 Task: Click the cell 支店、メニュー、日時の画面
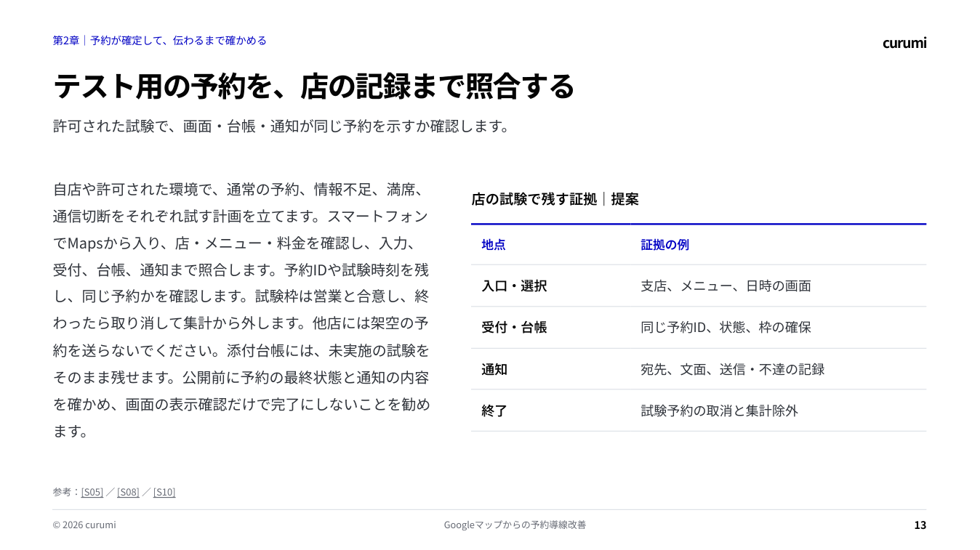pyautogui.click(x=726, y=286)
